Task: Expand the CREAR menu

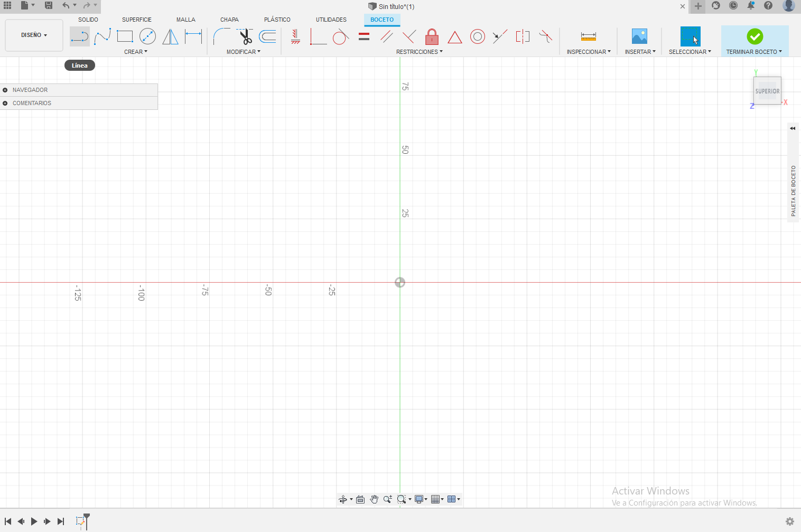Action: 136,52
